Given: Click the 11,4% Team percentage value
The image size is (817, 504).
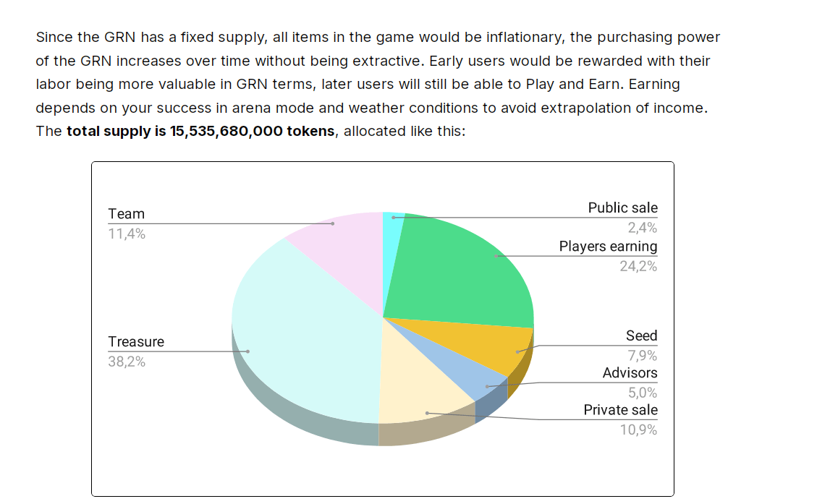Looking at the screenshot, I should [x=127, y=234].
